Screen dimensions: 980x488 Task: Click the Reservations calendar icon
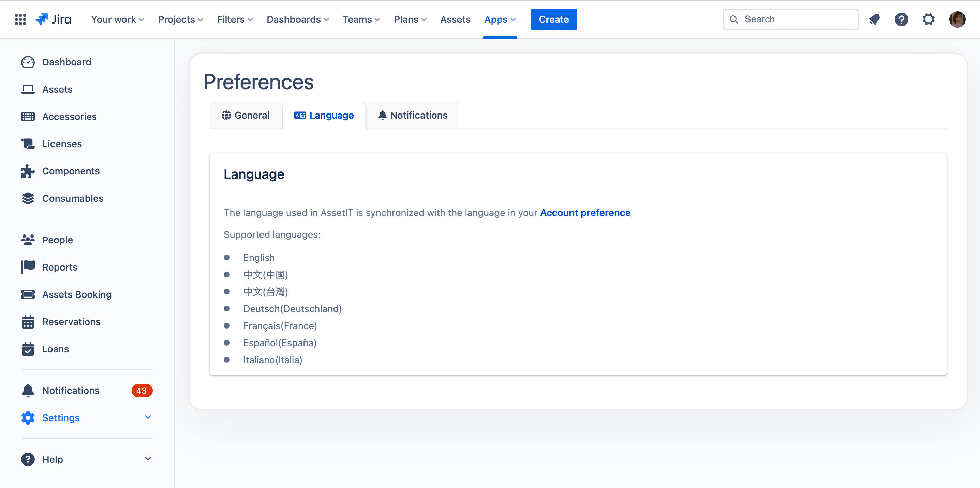[x=28, y=321]
